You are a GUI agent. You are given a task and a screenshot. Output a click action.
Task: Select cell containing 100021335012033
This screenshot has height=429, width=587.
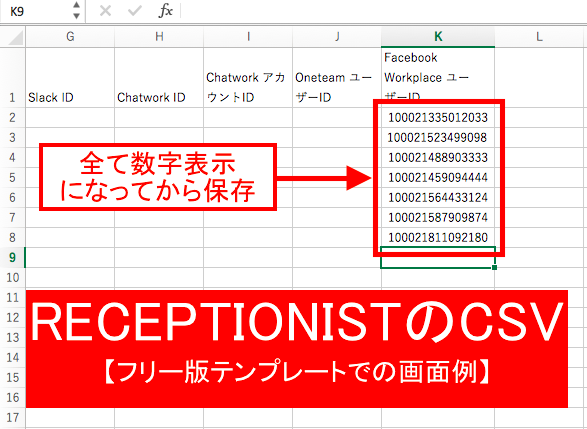[x=438, y=118]
